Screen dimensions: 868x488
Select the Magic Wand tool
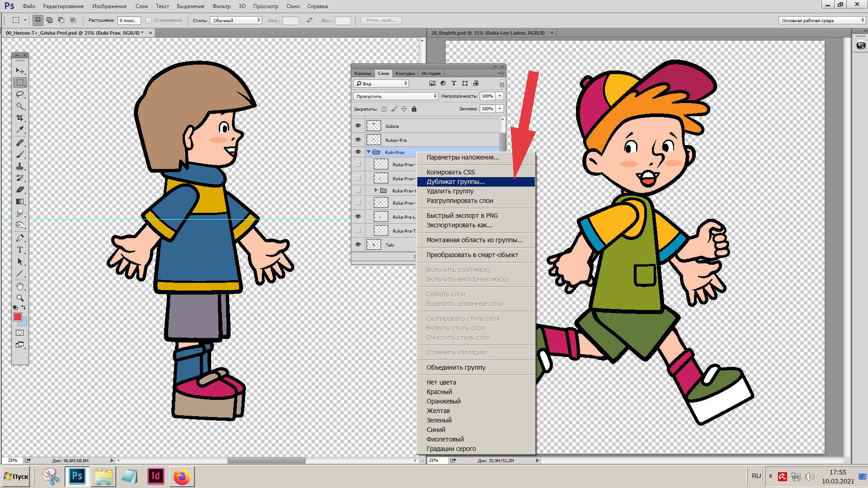point(20,106)
